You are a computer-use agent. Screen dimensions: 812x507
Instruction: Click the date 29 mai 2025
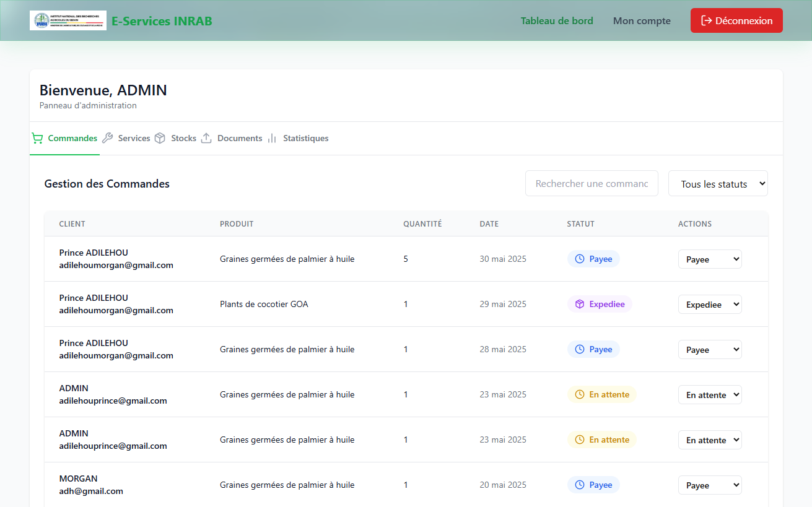coord(503,304)
